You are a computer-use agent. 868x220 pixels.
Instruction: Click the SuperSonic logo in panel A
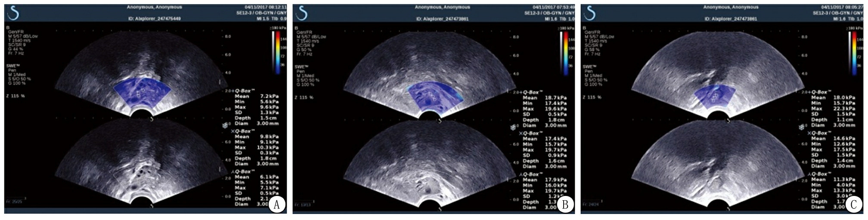pyautogui.click(x=13, y=13)
